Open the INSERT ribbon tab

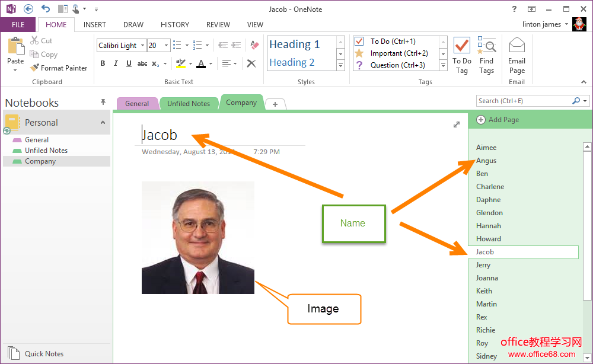[95, 25]
